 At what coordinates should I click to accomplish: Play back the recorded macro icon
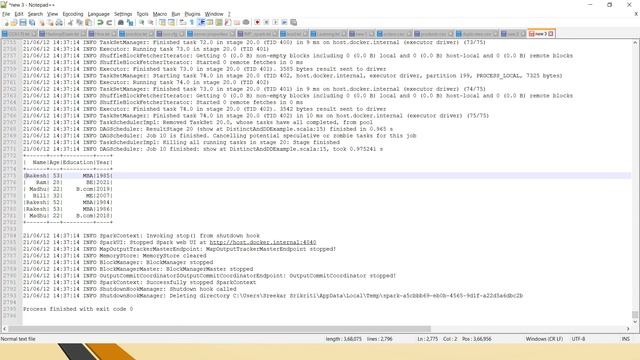275,22
